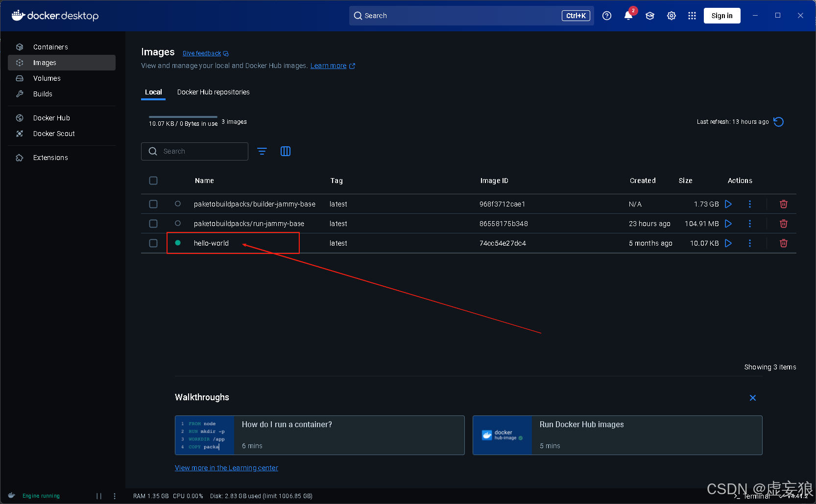This screenshot has height=504, width=816.
Task: Open the paketobuildpacks/run-jammy-base image name
Action: 249,224
